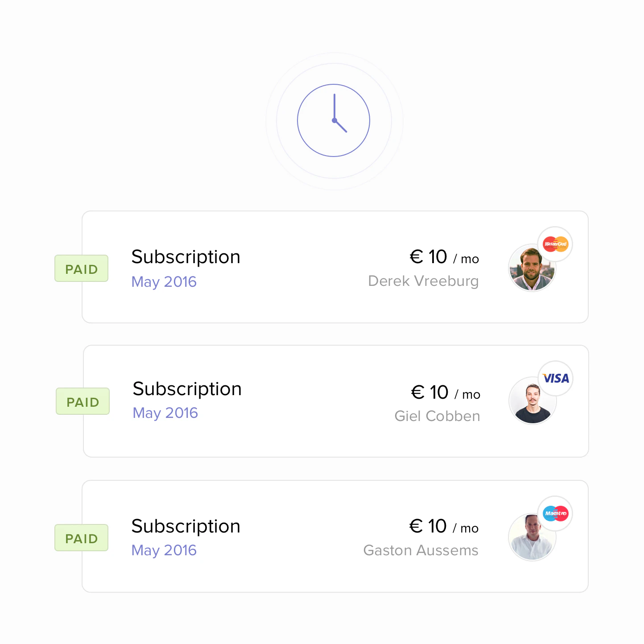Select the Giel Cobben name label

click(437, 416)
